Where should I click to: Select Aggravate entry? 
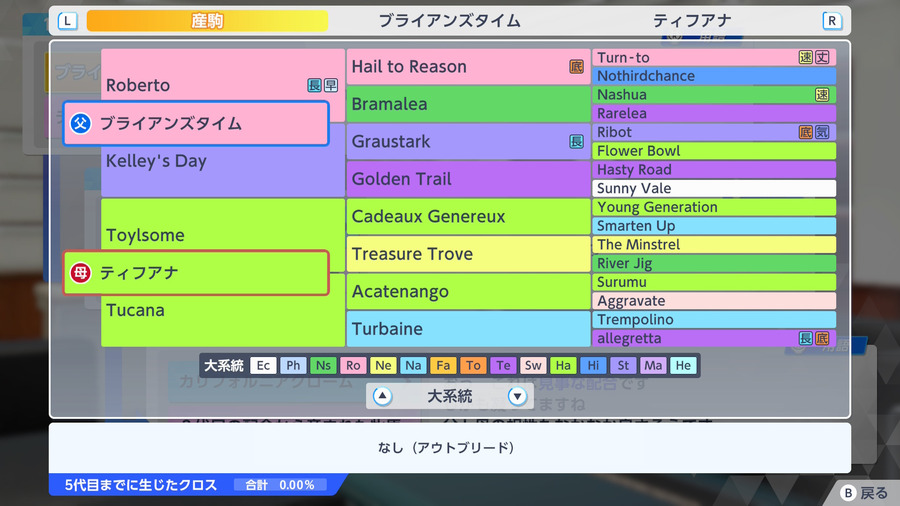tap(714, 301)
